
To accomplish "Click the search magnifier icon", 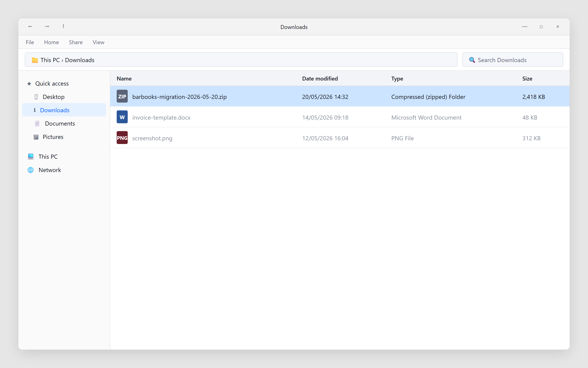I will pyautogui.click(x=472, y=60).
